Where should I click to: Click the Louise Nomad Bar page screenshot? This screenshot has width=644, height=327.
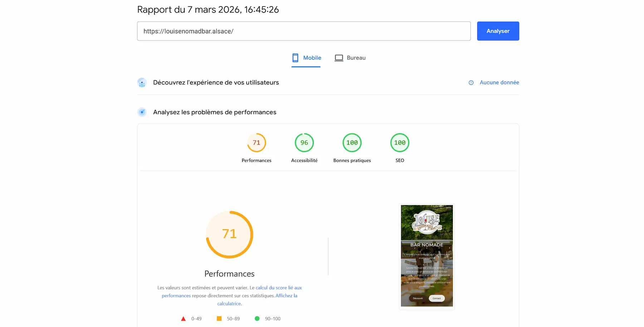pyautogui.click(x=426, y=256)
